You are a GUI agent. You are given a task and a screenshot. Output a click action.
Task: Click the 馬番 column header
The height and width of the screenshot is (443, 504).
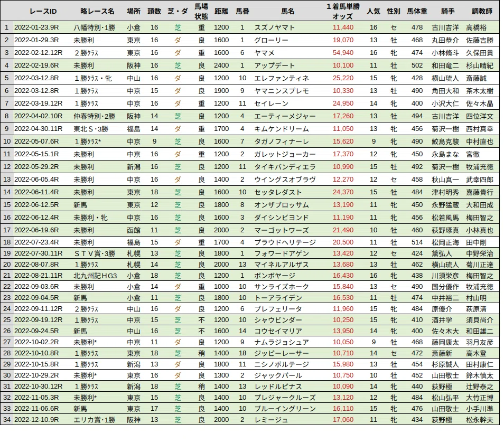coord(242,11)
